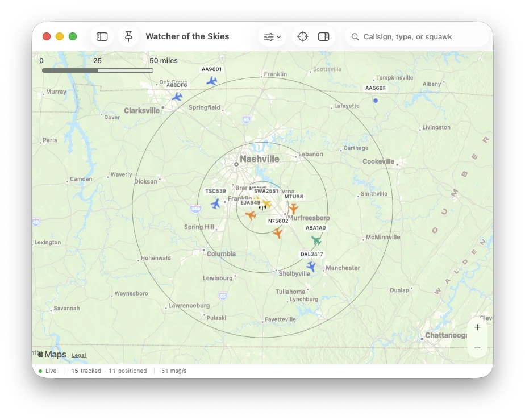Viewport: 525px width, 420px height.
Task: Select the blue DAL2417 aircraft icon
Action: coord(311,267)
